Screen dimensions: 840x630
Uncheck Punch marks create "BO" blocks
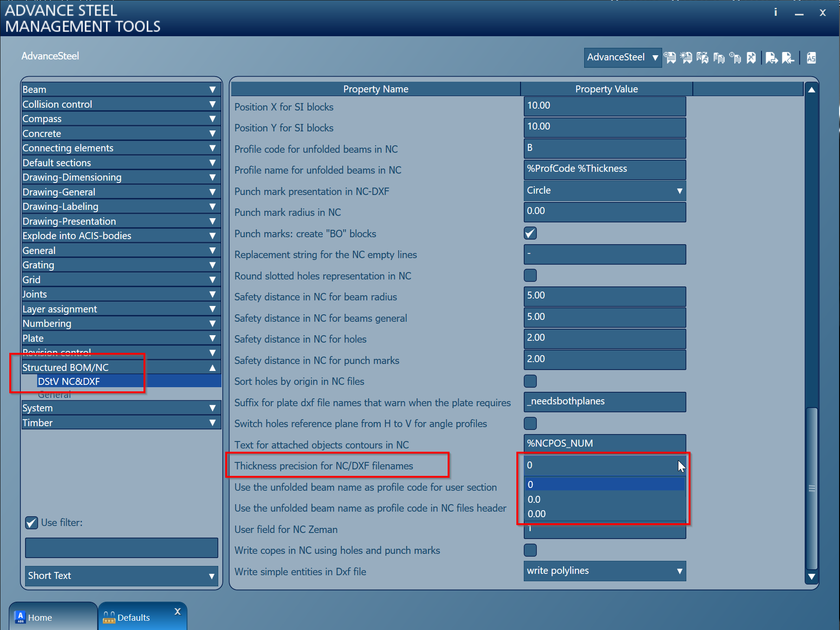pos(530,233)
